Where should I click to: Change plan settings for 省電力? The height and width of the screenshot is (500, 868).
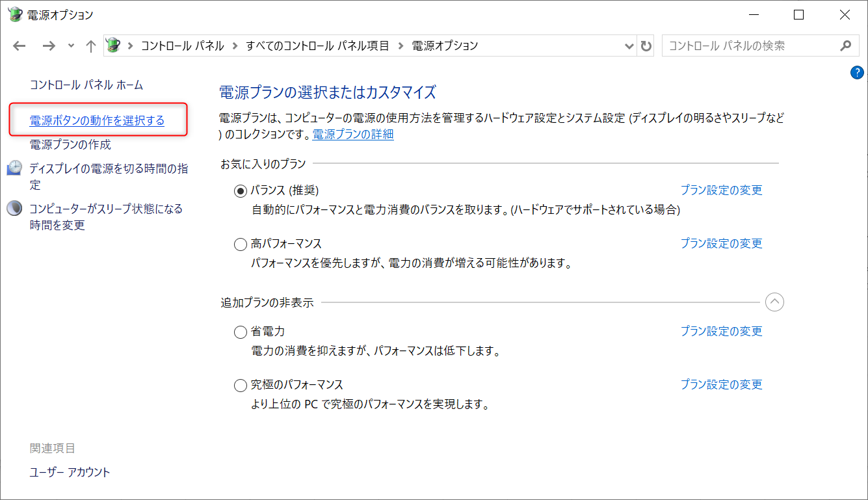point(721,331)
